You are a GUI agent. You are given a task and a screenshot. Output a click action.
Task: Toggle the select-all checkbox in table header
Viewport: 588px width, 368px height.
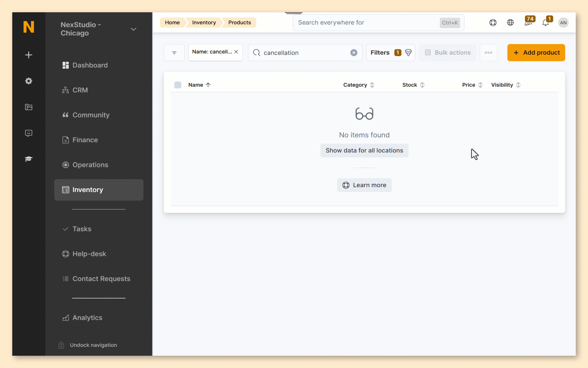click(x=178, y=85)
